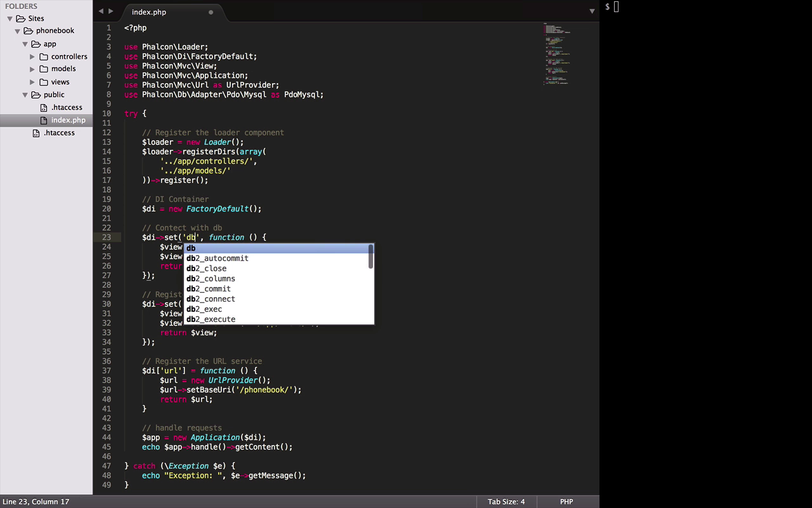Collapse the public folder arrow

pyautogui.click(x=25, y=95)
